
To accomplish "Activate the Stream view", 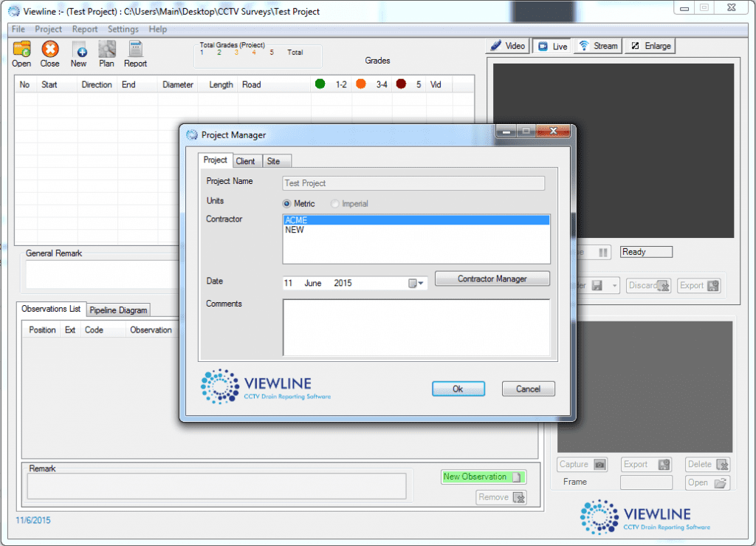I will point(597,45).
